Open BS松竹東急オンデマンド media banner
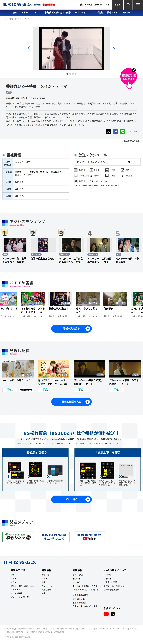 54,537
